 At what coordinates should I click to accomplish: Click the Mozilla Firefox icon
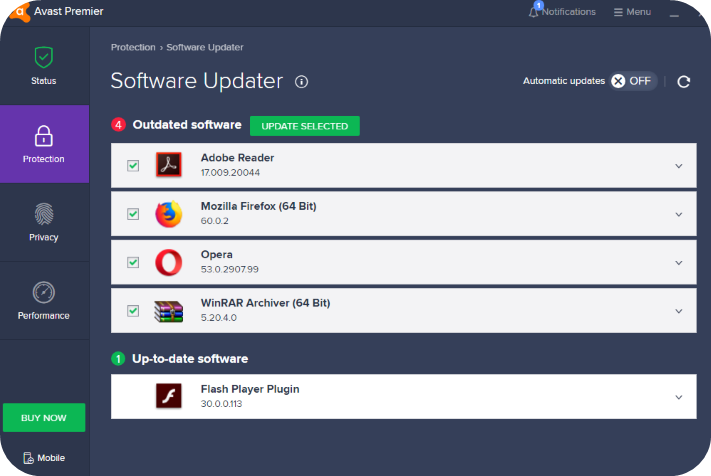click(x=169, y=214)
